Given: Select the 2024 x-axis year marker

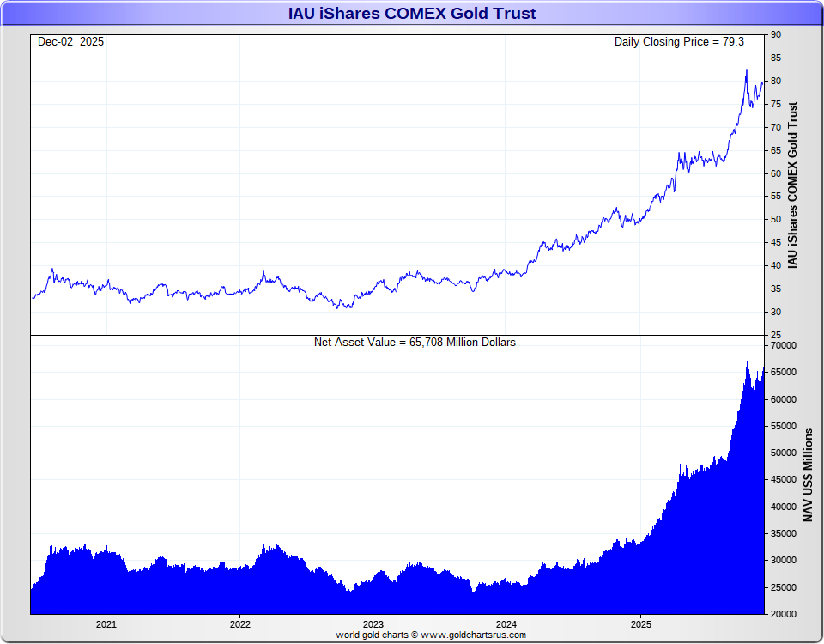Looking at the screenshot, I should pyautogui.click(x=506, y=624).
